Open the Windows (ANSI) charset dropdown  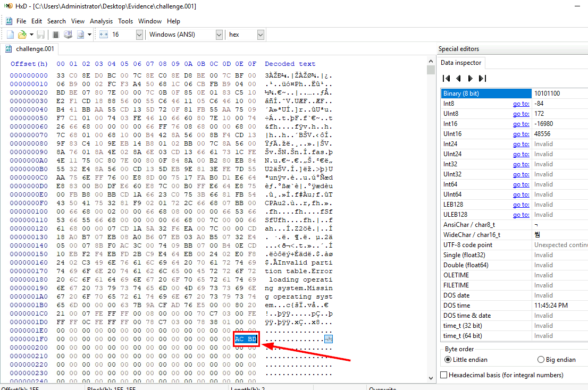(x=219, y=35)
